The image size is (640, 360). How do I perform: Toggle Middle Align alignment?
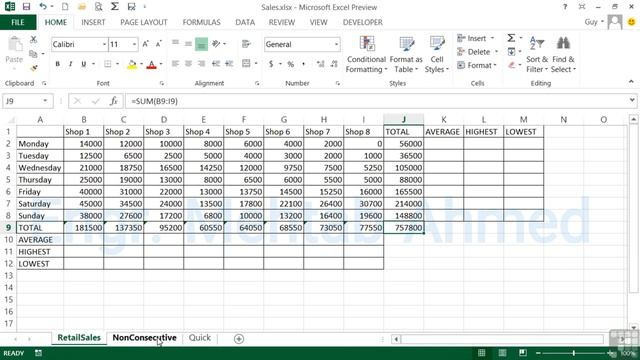point(188,43)
